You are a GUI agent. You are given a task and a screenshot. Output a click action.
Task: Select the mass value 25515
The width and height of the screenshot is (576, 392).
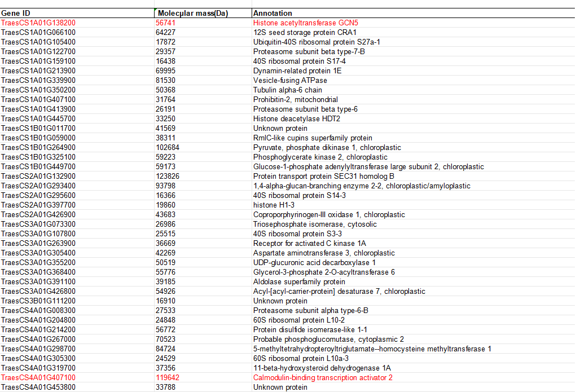[x=166, y=234]
